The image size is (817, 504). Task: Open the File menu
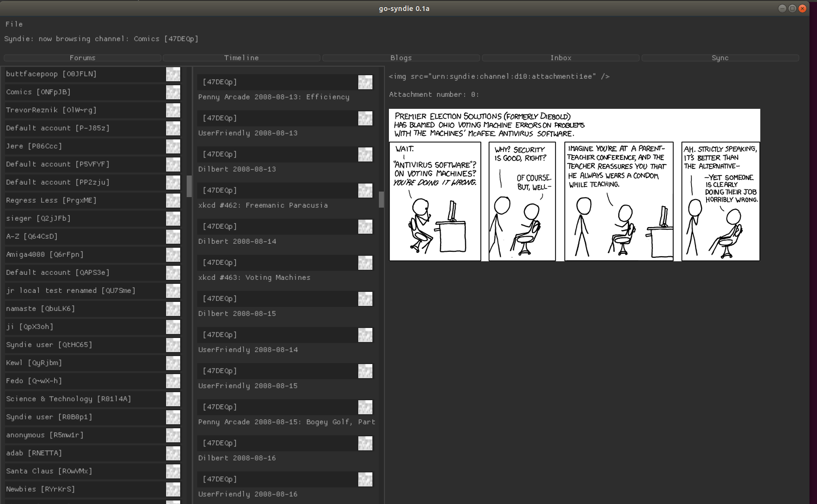pyautogui.click(x=14, y=24)
